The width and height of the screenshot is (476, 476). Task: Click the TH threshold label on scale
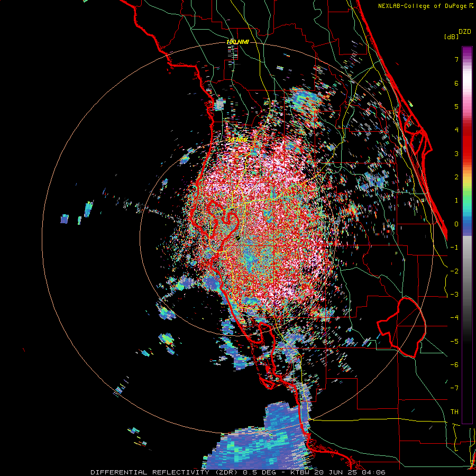(x=454, y=412)
